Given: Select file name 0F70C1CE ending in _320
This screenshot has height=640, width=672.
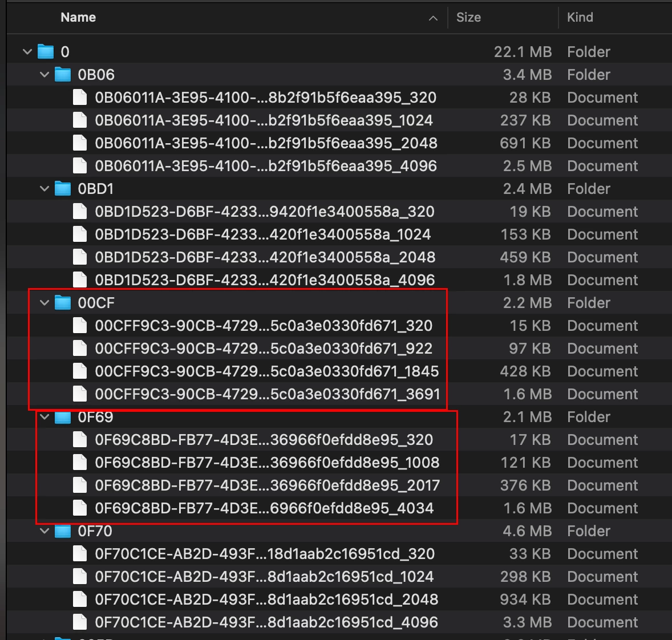Looking at the screenshot, I should [265, 553].
